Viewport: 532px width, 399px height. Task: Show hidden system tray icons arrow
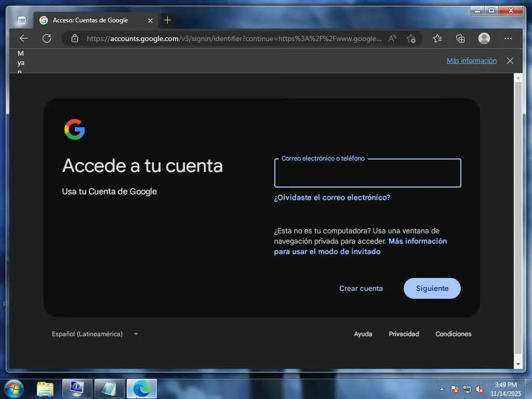[442, 389]
